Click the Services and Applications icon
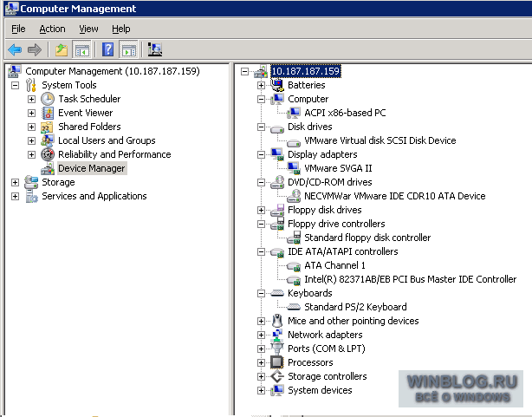This screenshot has height=417, width=532. pos(31,196)
